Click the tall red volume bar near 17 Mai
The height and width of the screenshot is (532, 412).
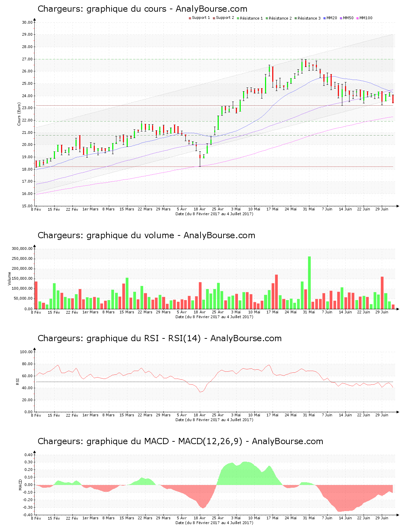(x=276, y=292)
